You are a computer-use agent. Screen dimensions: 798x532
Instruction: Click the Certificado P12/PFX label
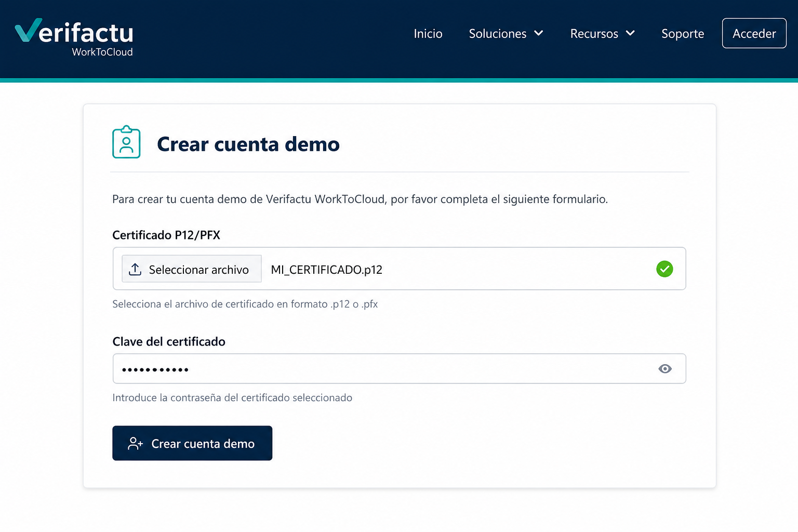[x=166, y=235]
